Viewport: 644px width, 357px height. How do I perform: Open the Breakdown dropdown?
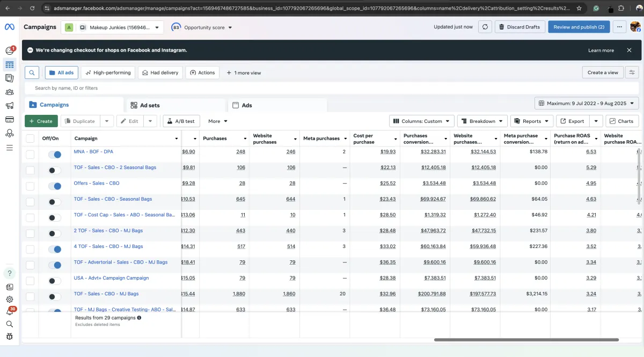[481, 121]
